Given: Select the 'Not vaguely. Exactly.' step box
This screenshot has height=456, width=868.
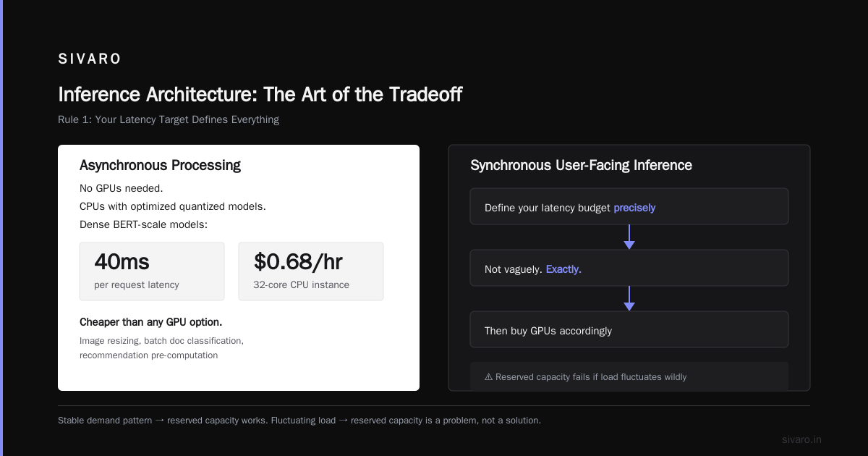Looking at the screenshot, I should point(629,268).
